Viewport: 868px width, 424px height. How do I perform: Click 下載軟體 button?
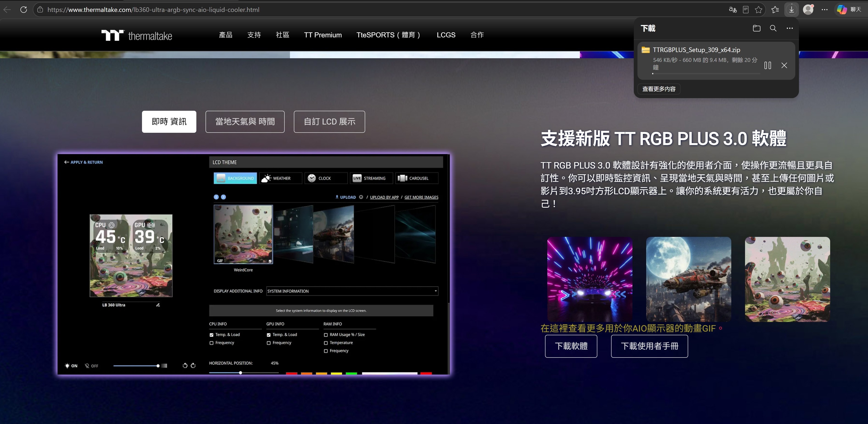point(571,346)
